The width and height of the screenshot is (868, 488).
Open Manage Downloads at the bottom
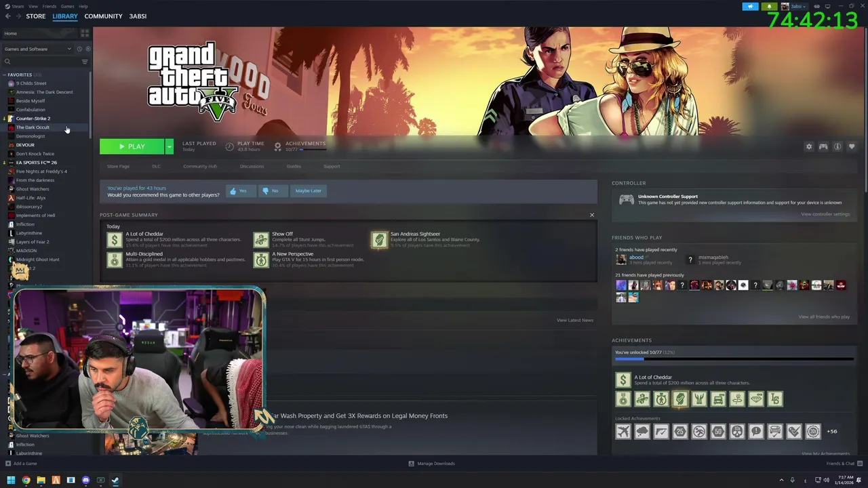pos(432,464)
